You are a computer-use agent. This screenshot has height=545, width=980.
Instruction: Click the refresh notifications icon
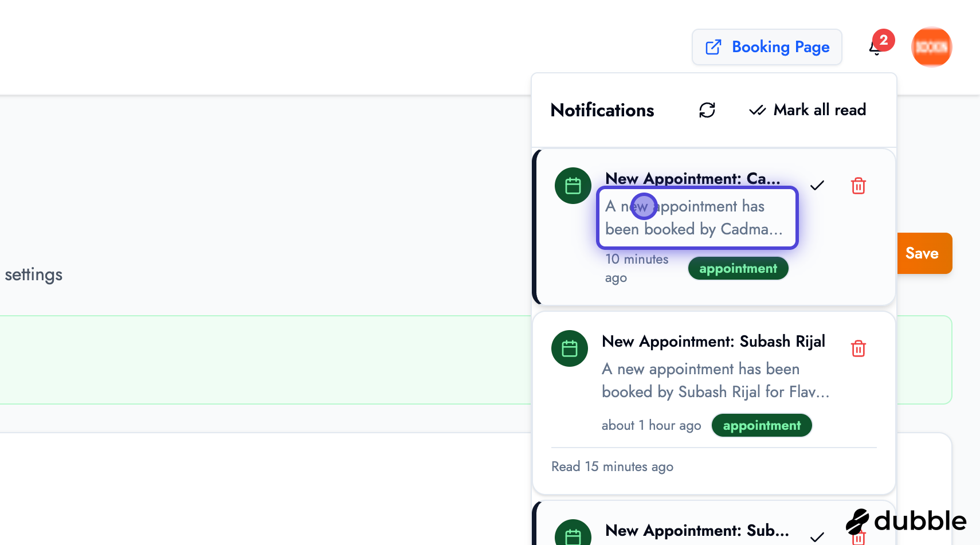tap(707, 109)
